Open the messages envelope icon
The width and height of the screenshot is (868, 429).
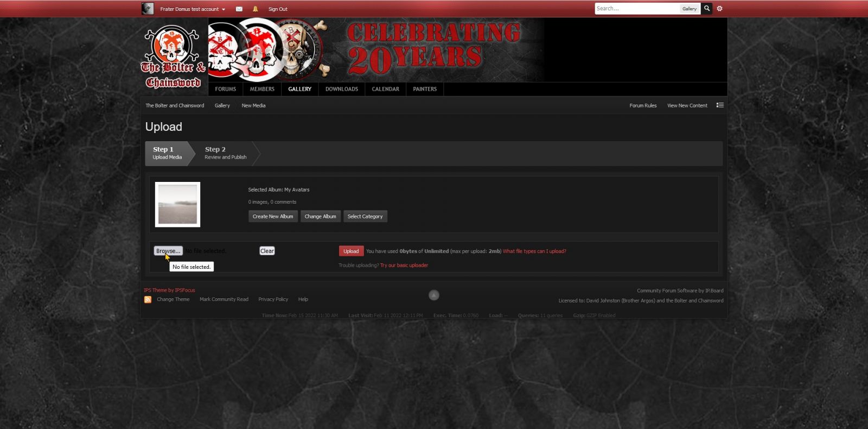[239, 9]
